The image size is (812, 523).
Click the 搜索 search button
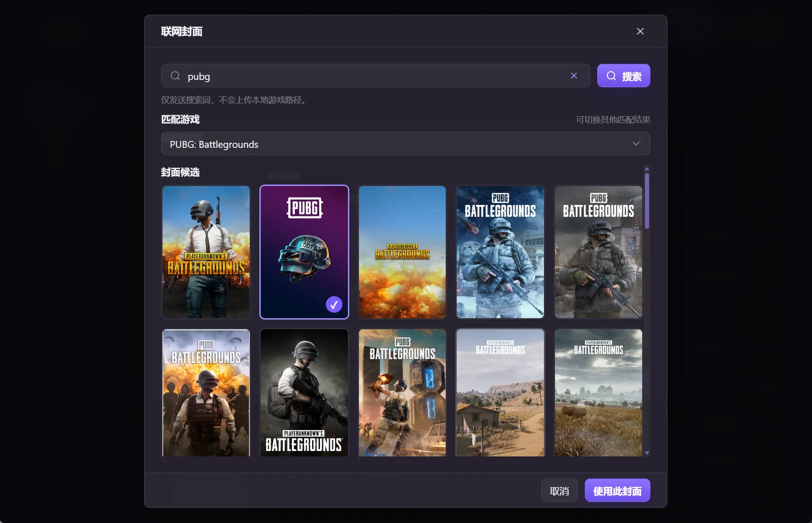[x=623, y=76]
